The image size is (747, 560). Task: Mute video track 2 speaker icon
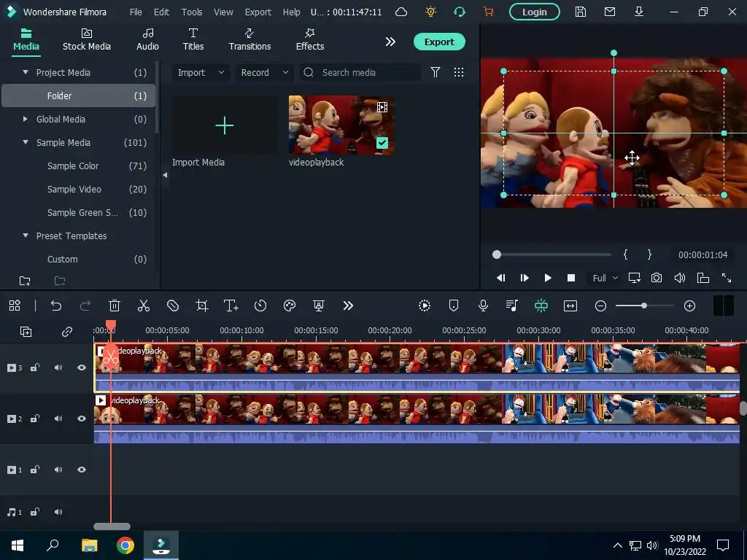click(58, 419)
